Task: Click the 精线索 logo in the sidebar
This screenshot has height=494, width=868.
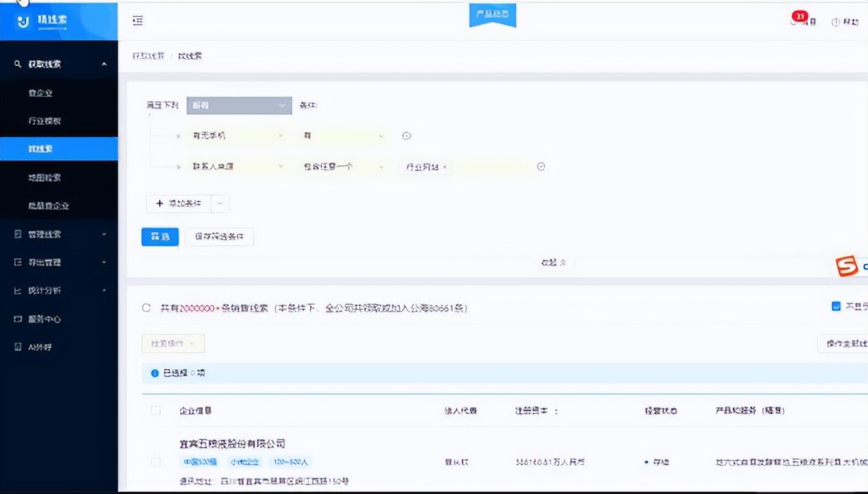Action: click(x=39, y=20)
